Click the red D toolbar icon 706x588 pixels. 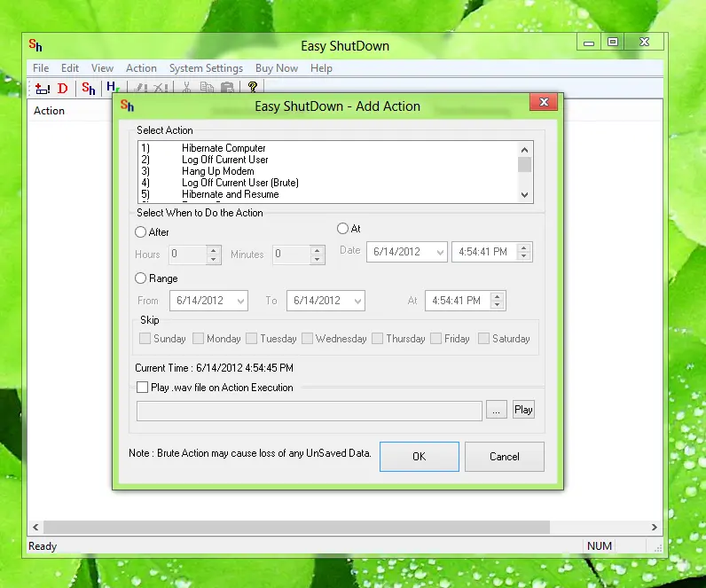pyautogui.click(x=63, y=89)
